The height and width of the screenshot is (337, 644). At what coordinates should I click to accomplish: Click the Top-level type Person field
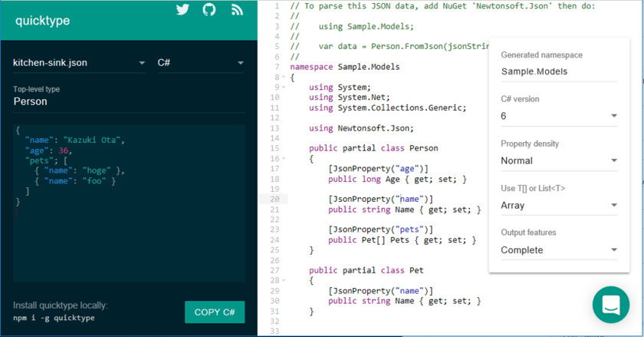pyautogui.click(x=129, y=101)
